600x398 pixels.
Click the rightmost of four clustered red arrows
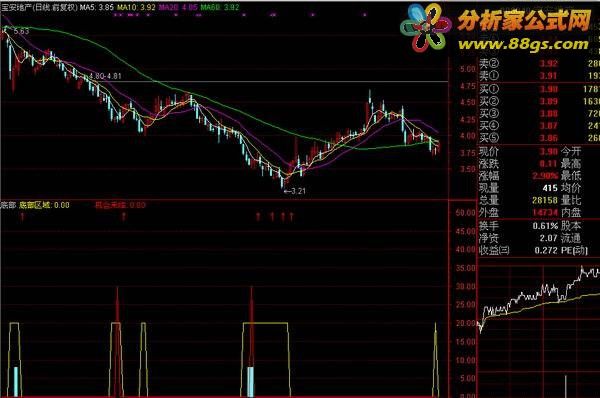pyautogui.click(x=291, y=217)
